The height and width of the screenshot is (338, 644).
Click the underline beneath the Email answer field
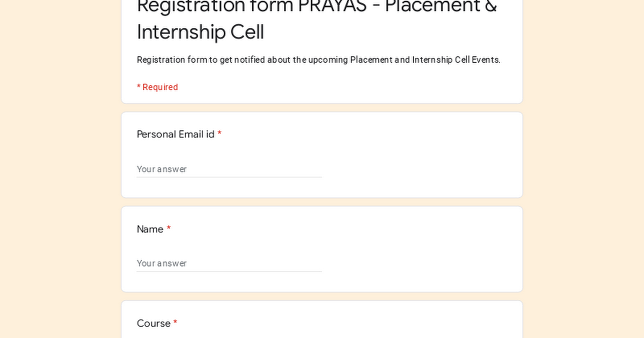click(229, 177)
